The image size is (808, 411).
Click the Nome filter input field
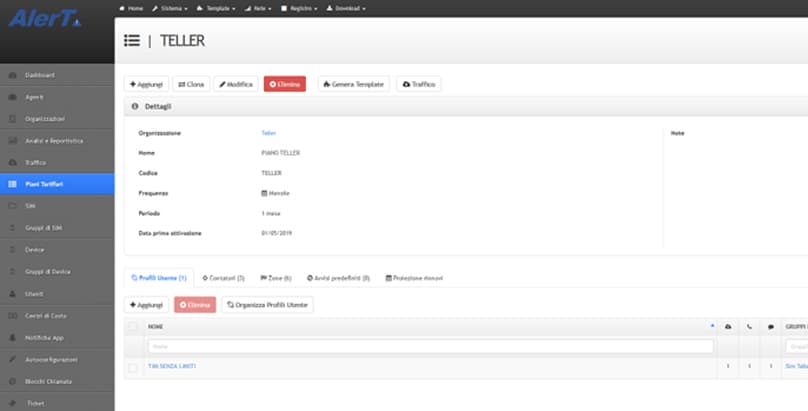(x=431, y=347)
